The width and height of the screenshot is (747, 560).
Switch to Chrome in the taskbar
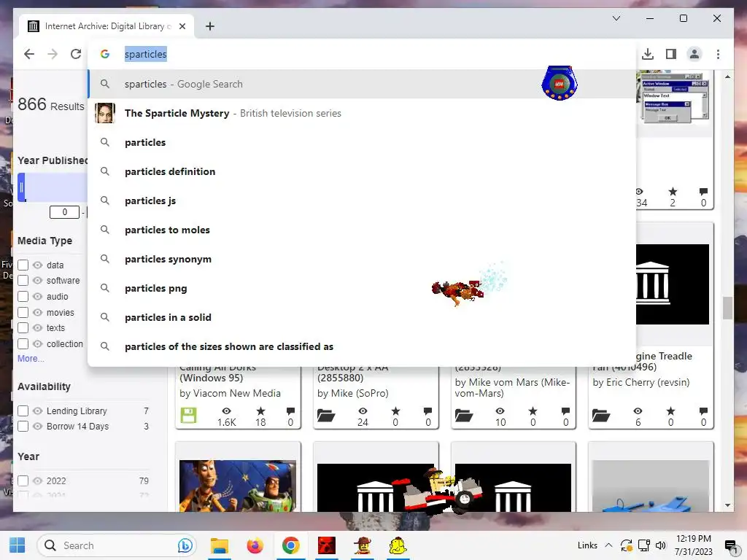point(290,545)
